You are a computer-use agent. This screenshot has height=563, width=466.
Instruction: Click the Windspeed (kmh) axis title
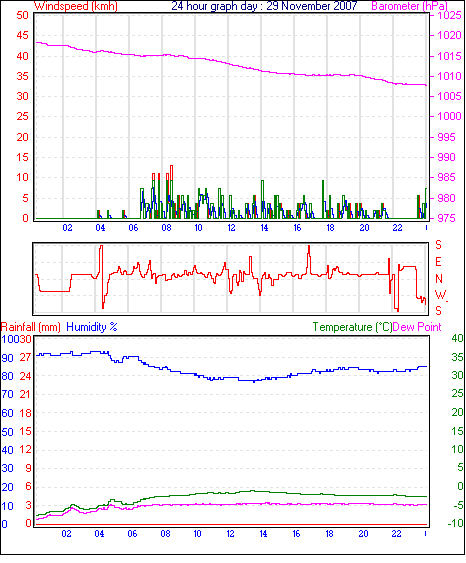click(76, 6)
